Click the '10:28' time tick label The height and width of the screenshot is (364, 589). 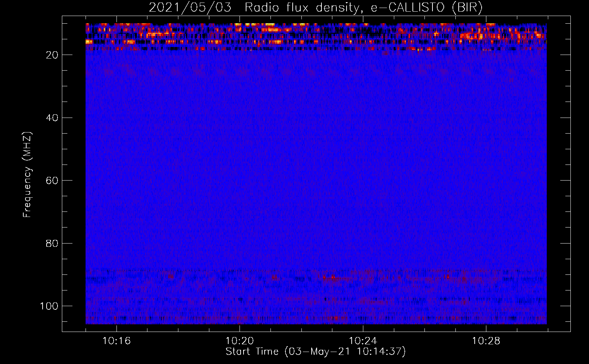pyautogui.click(x=486, y=341)
